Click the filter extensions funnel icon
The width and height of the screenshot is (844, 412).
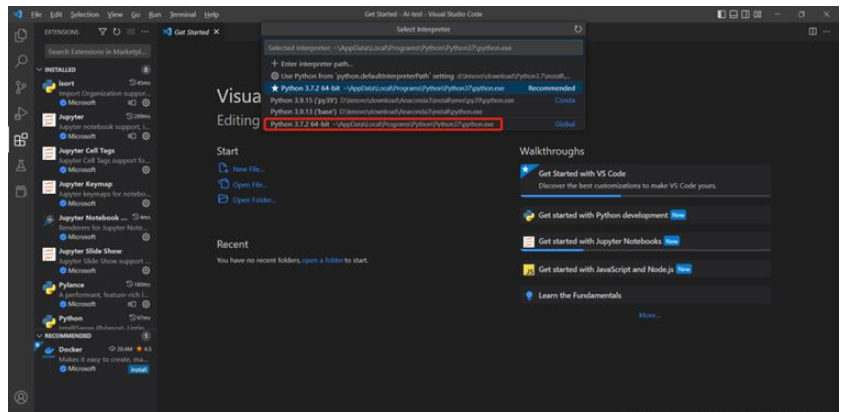pyautogui.click(x=103, y=32)
